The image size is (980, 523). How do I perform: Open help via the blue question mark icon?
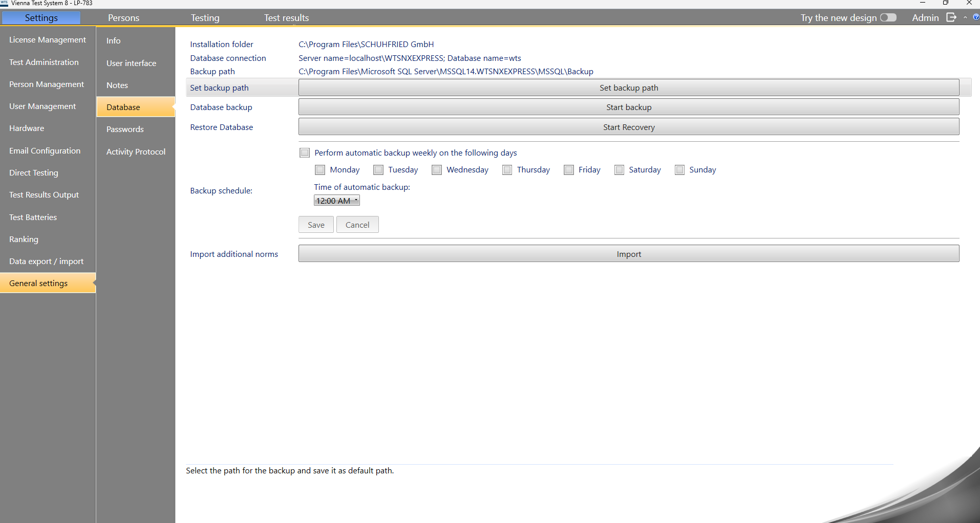point(976,17)
